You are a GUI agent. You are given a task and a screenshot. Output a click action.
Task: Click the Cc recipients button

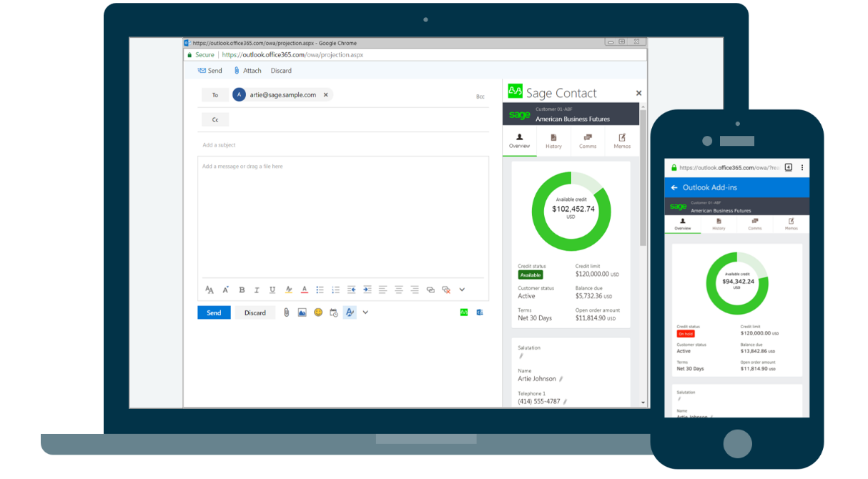(x=215, y=119)
